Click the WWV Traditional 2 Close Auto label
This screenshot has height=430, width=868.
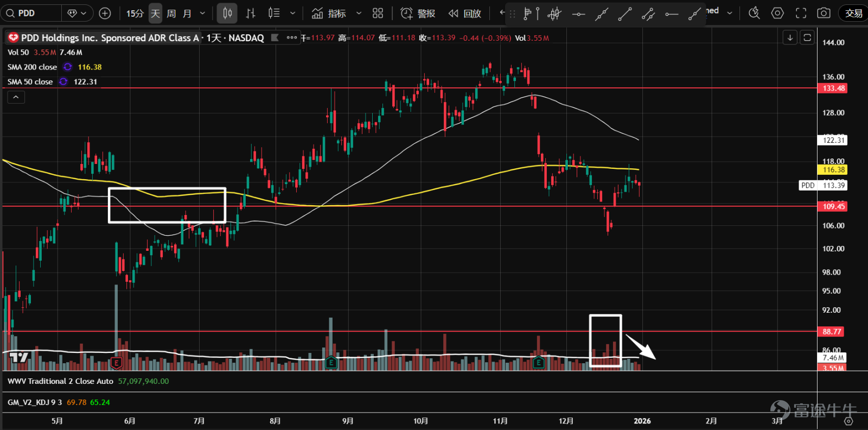(60, 382)
